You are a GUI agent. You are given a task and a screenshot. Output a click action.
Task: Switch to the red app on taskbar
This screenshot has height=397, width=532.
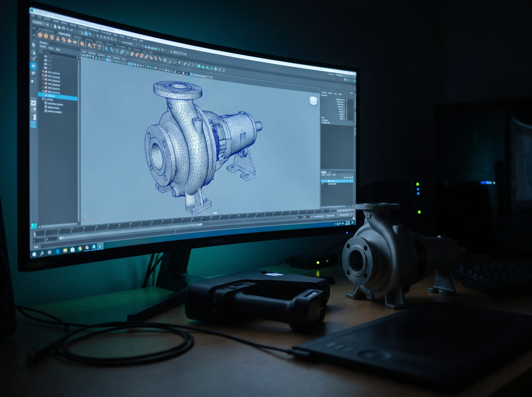(x=87, y=247)
